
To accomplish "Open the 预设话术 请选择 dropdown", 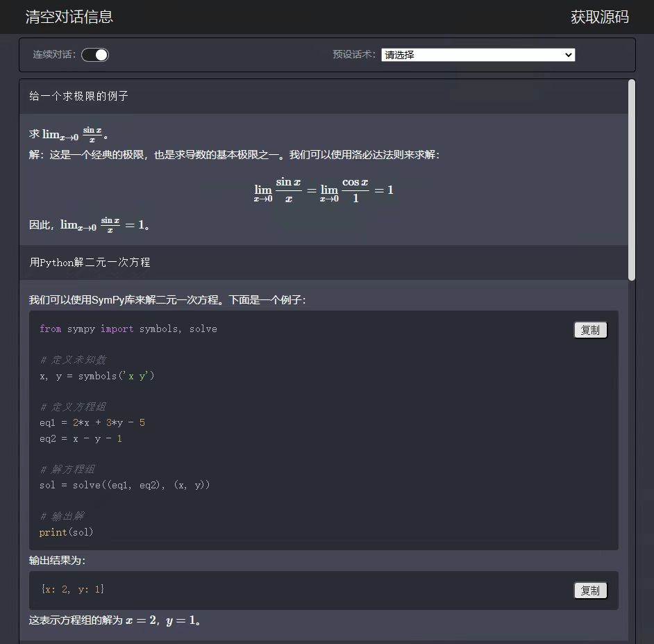I will click(x=478, y=55).
